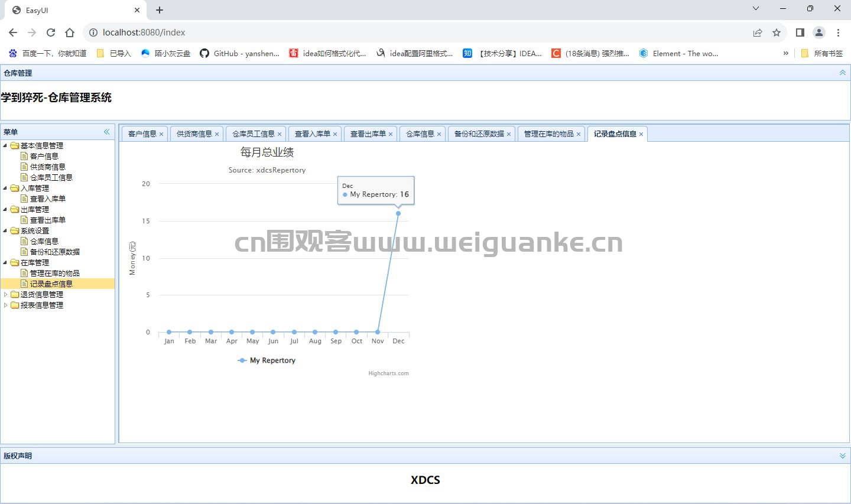851x504 pixels.
Task: Close the 查看入库单 tab
Action: [335, 134]
